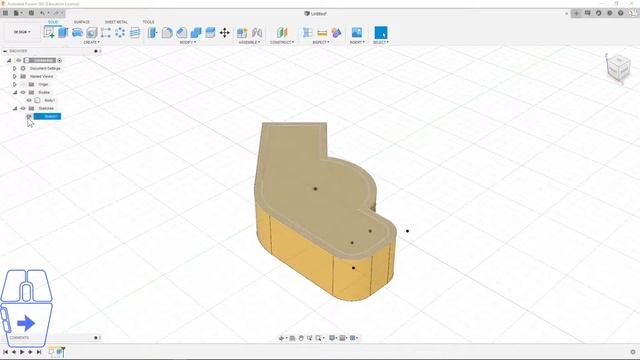Switch to the Surface tab

82,22
